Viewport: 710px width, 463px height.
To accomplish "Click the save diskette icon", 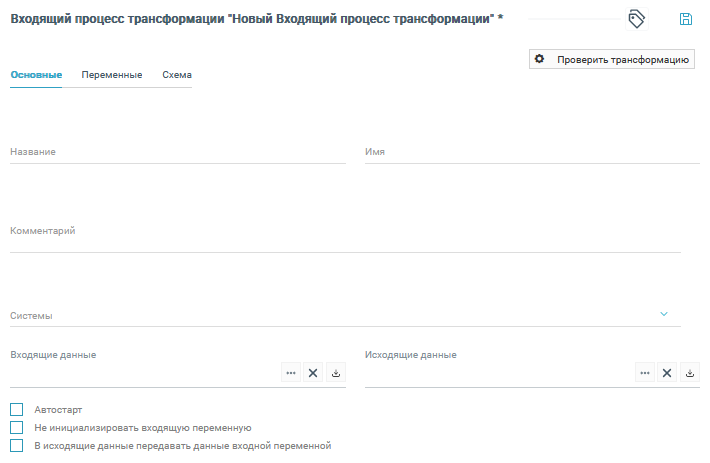I will point(686,19).
